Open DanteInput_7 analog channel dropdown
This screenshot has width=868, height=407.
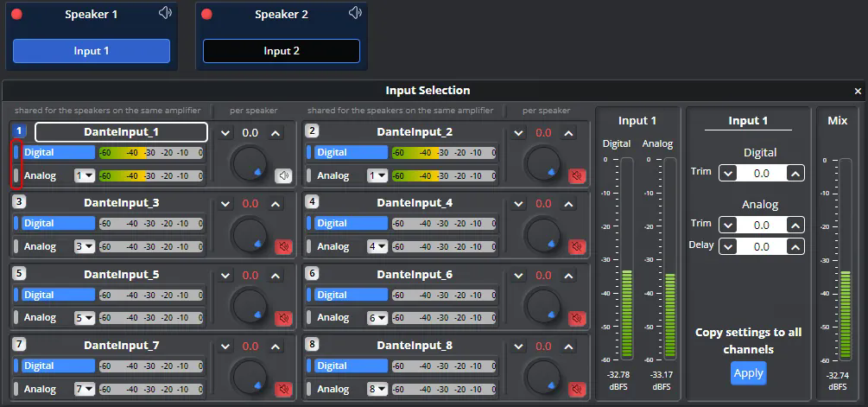(x=85, y=389)
